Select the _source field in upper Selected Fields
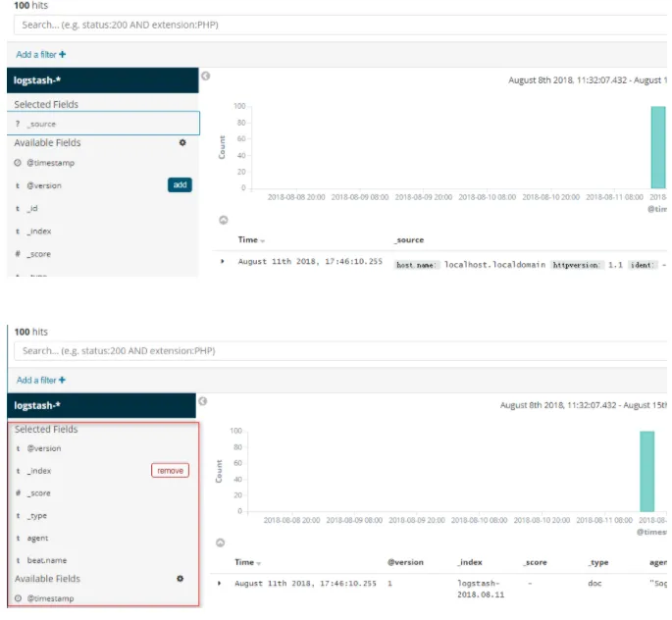Image resolution: width=672 pixels, height=620 pixels. tap(103, 124)
